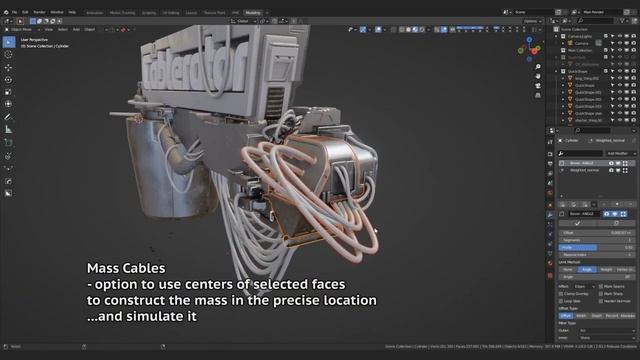Viewport: 640px width, 360px height.
Task: Open the File menu
Action: pos(14,12)
